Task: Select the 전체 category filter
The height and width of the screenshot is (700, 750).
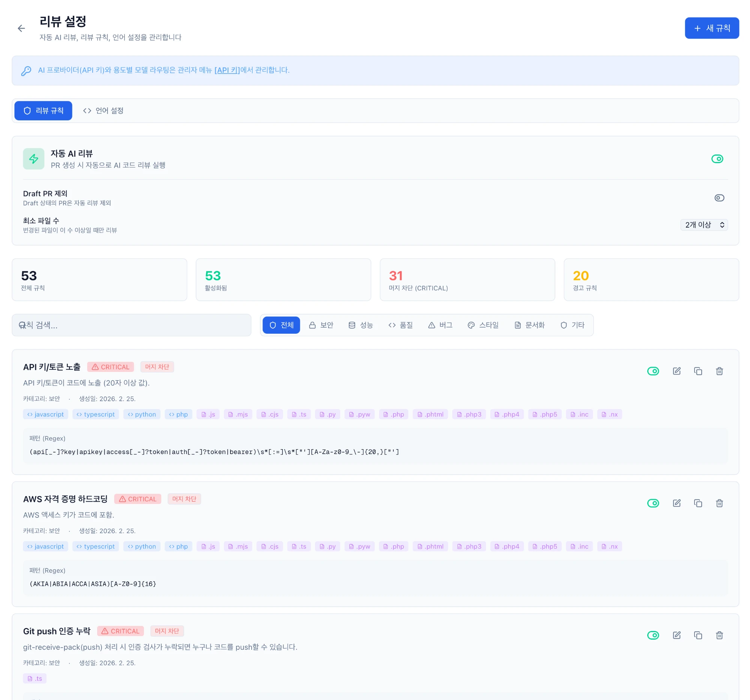Action: tap(281, 325)
